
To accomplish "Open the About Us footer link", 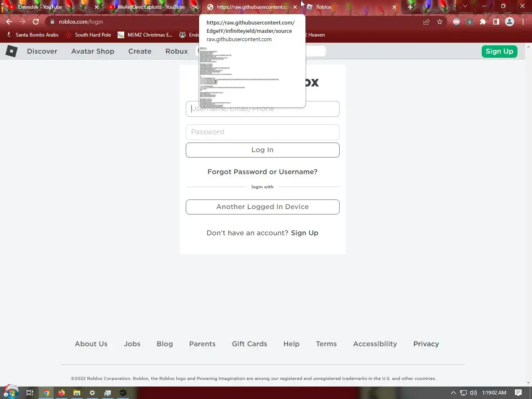I will tap(91, 344).
